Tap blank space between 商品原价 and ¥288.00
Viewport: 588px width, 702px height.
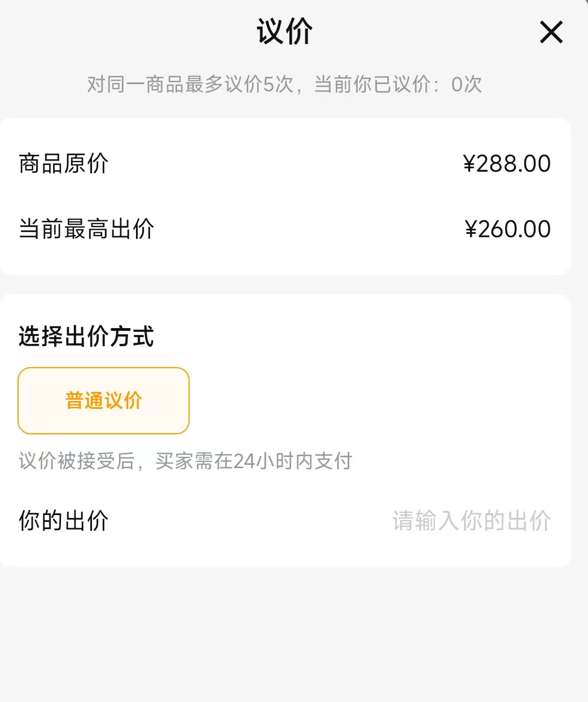282,164
